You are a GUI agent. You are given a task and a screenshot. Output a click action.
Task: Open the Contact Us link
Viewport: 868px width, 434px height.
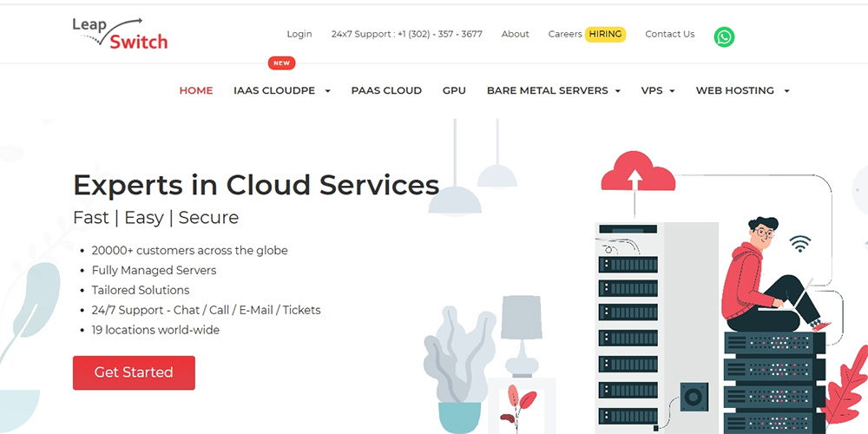tap(670, 35)
